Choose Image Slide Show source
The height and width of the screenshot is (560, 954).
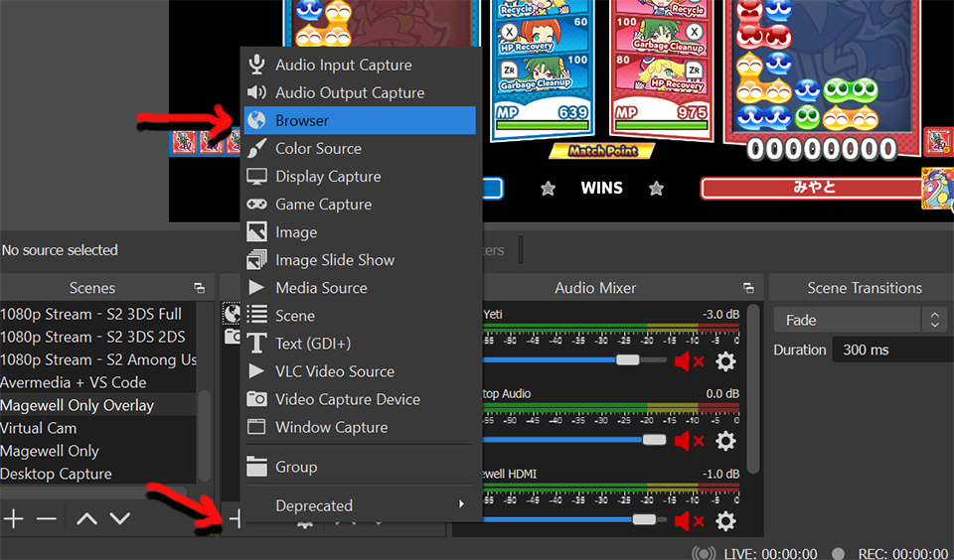pyautogui.click(x=359, y=260)
